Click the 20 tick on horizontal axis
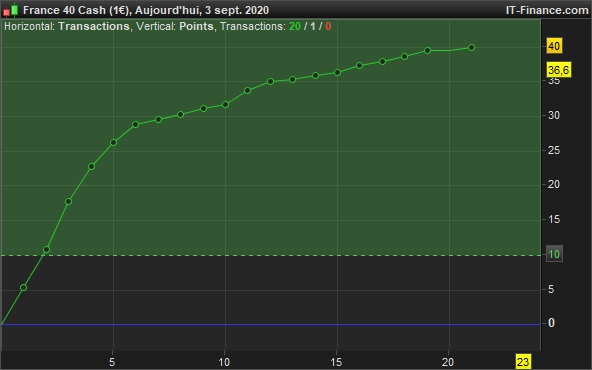 click(x=448, y=362)
